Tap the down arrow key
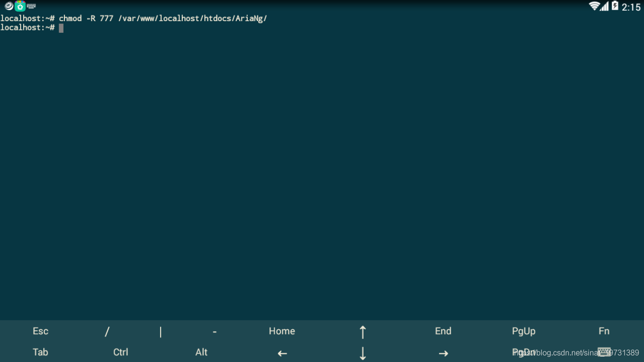Image resolution: width=644 pixels, height=362 pixels. (x=363, y=353)
